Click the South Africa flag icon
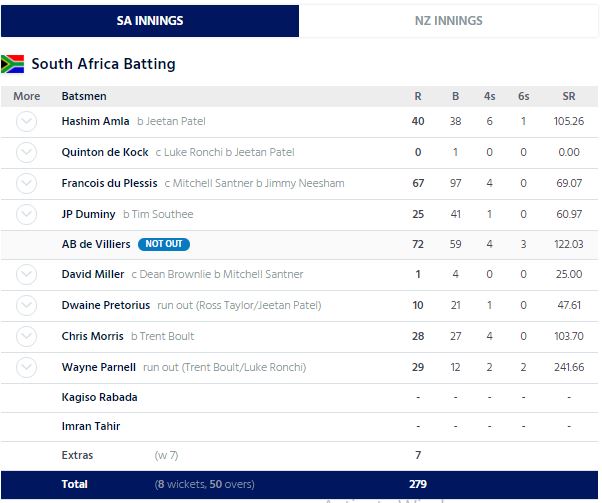 (x=13, y=64)
